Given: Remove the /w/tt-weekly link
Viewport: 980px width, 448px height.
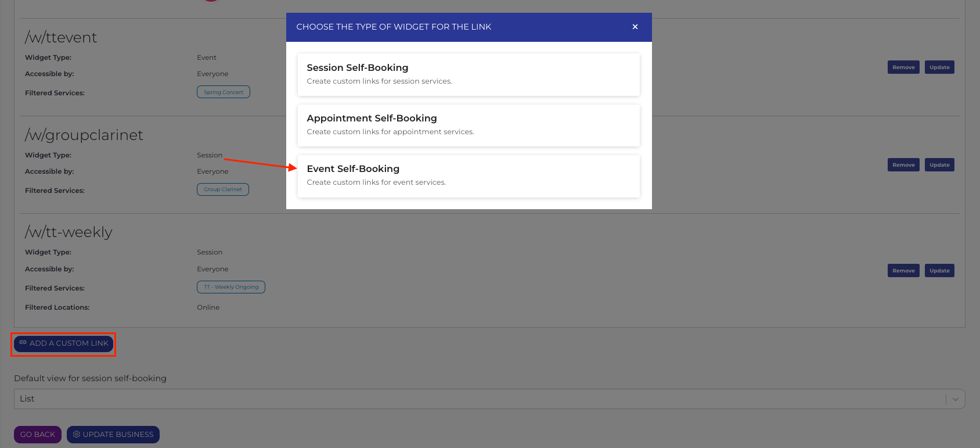Looking at the screenshot, I should pyautogui.click(x=903, y=271).
